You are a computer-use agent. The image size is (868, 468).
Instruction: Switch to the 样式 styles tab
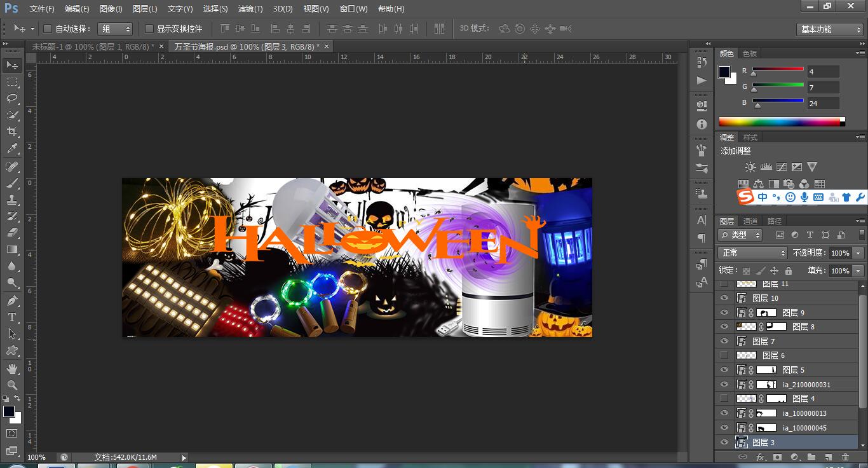click(x=750, y=137)
